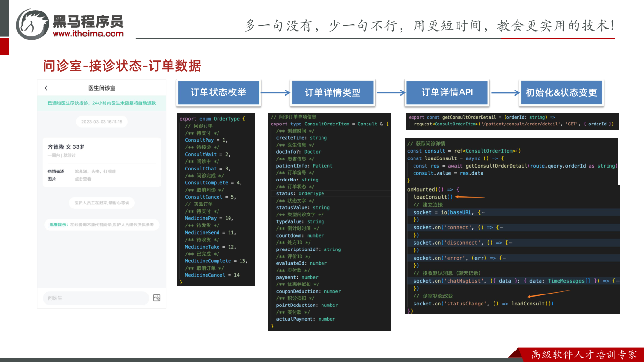Select the 订单详情API box
The width and height of the screenshot is (644, 362).
[447, 92]
